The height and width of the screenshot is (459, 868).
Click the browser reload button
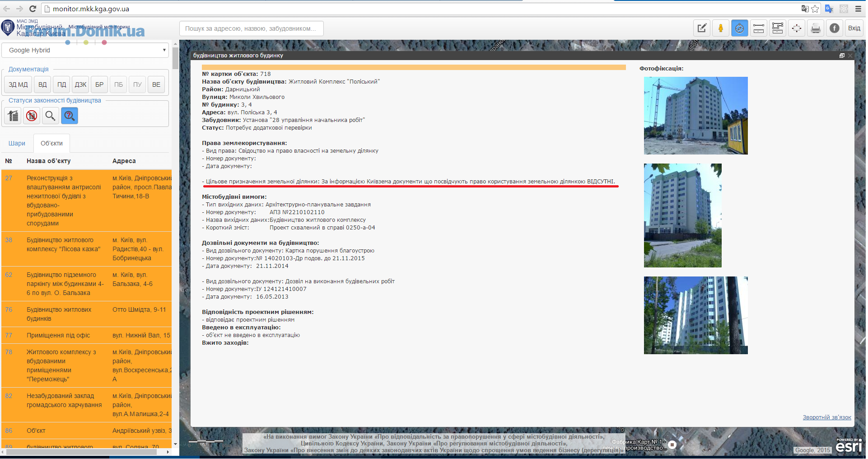point(33,9)
